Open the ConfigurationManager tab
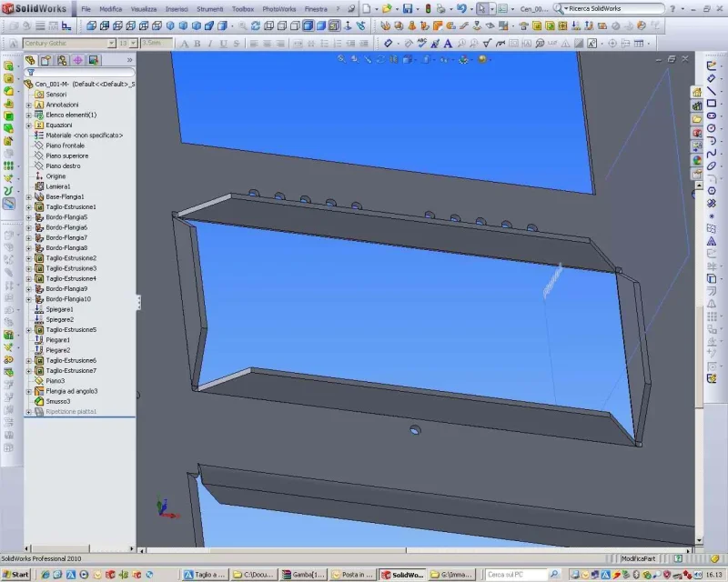 click(62, 60)
